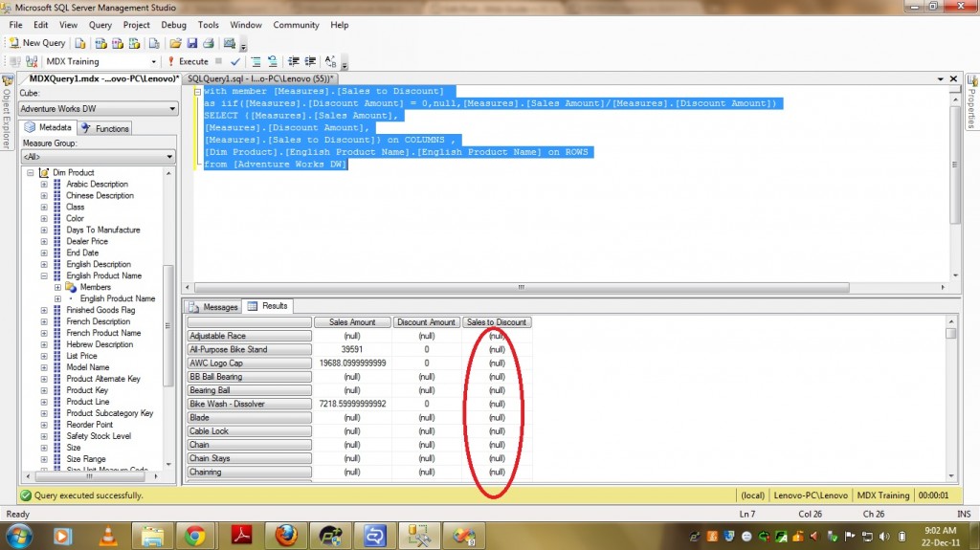
Task: Switch to the Functions tab
Action: pos(105,128)
